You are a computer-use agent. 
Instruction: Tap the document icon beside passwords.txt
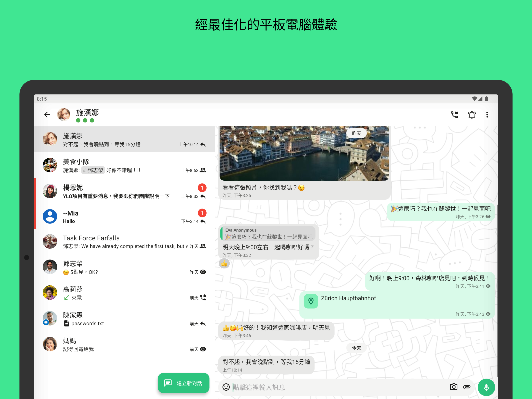66,323
